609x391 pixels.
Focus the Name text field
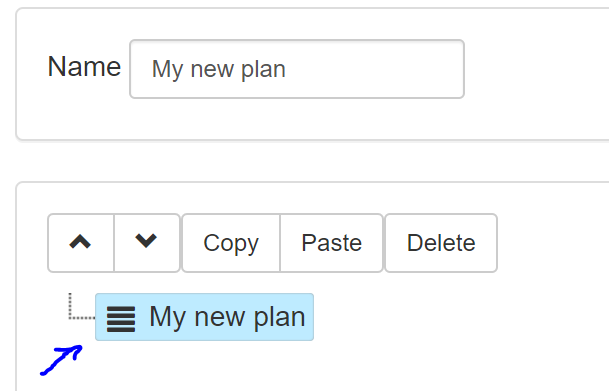tap(297, 69)
